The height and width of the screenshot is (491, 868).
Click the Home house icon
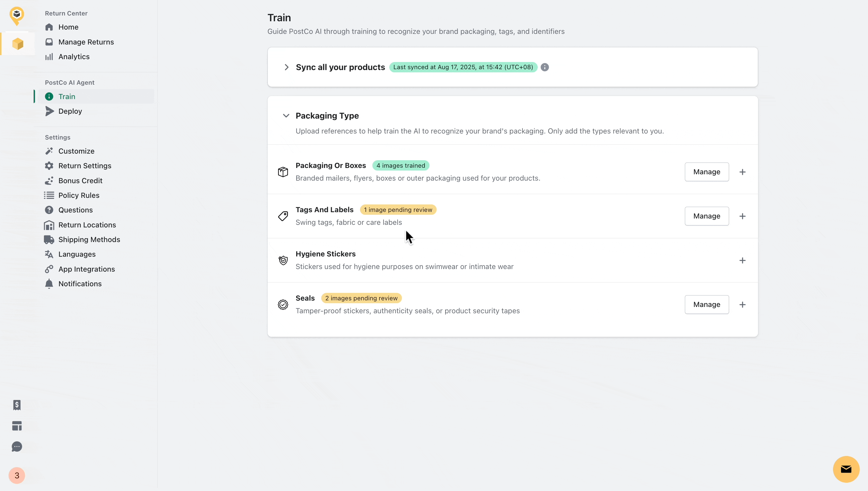(49, 27)
